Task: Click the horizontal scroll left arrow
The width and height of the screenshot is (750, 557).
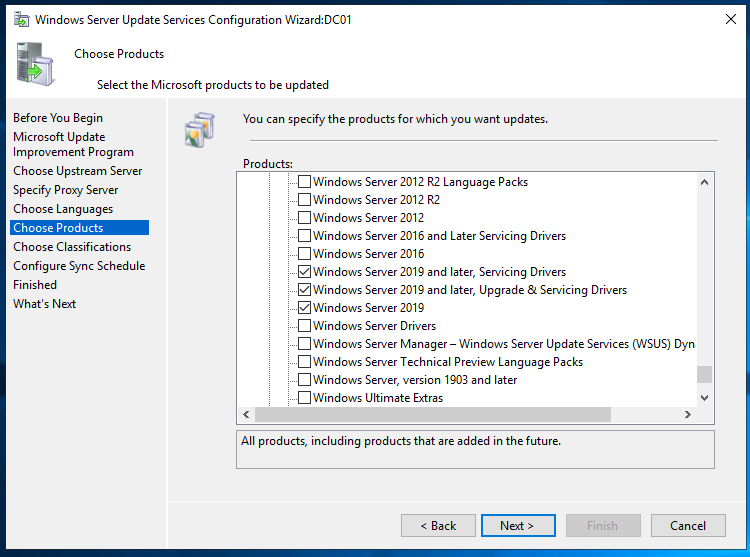Action: click(246, 415)
